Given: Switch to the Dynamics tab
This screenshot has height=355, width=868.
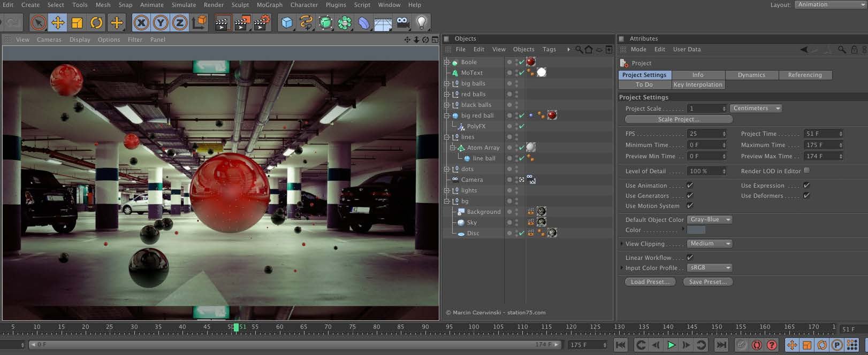Looking at the screenshot, I should (x=751, y=75).
